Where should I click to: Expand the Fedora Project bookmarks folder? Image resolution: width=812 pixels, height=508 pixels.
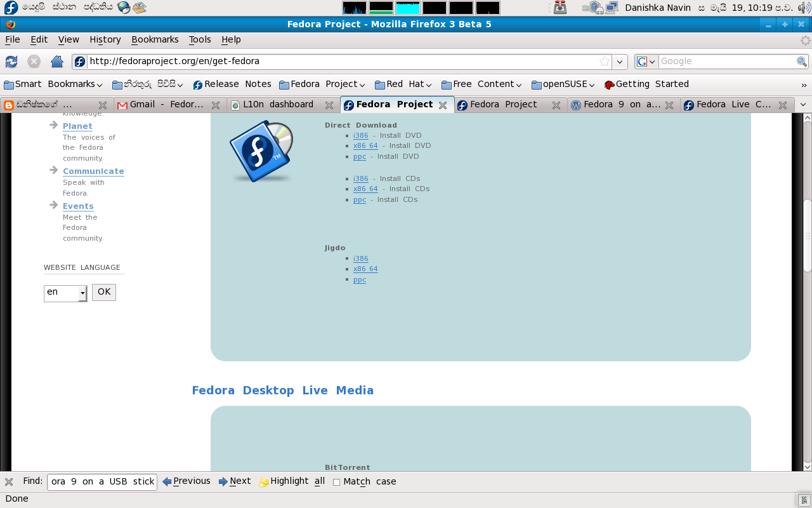point(322,84)
